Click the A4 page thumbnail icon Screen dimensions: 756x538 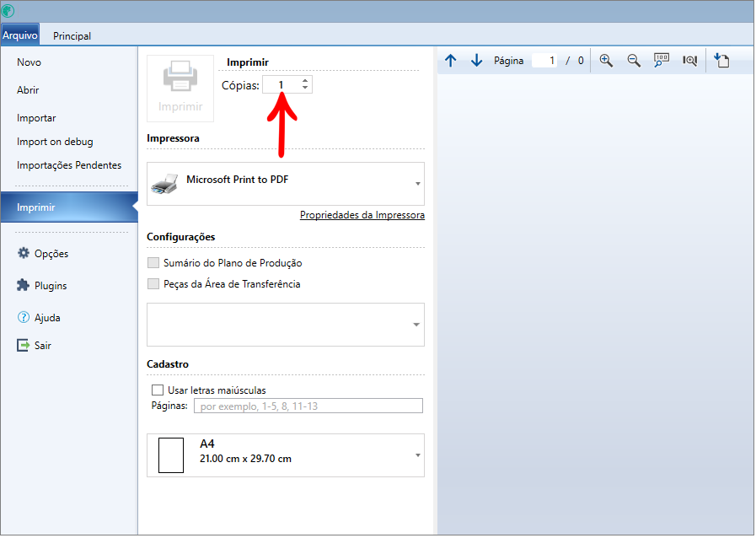point(171,456)
